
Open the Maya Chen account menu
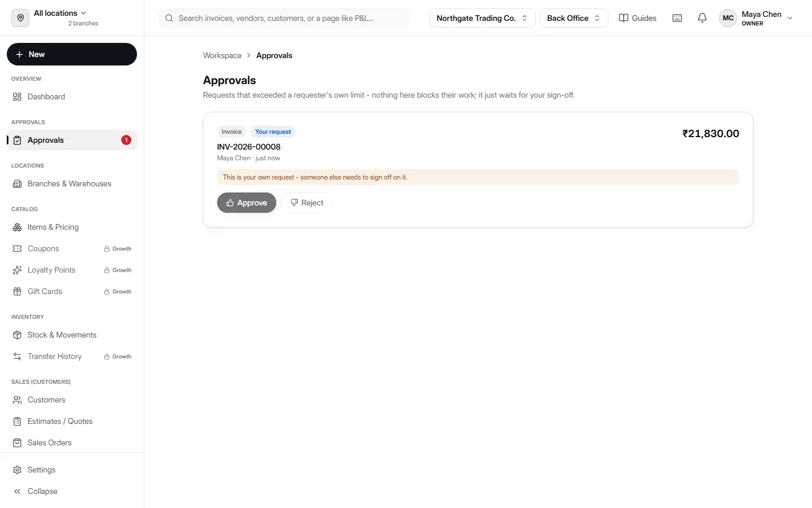757,18
